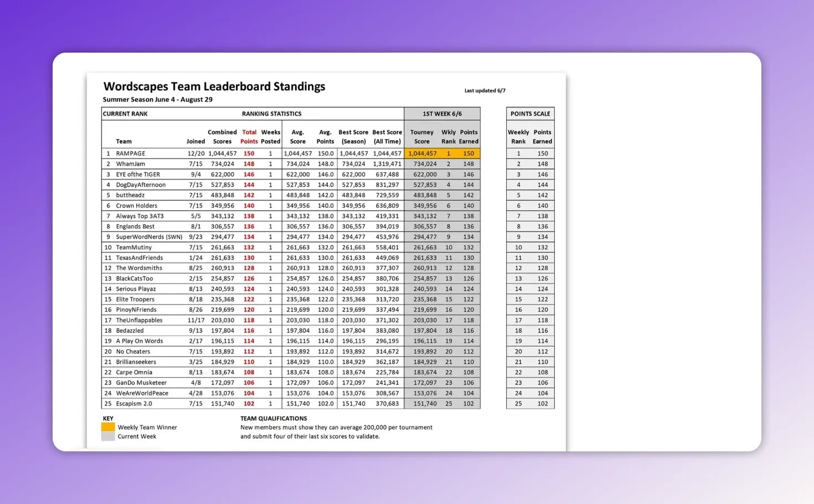Click the all-time best score '225,784'
814x504 pixels.
[387, 373]
